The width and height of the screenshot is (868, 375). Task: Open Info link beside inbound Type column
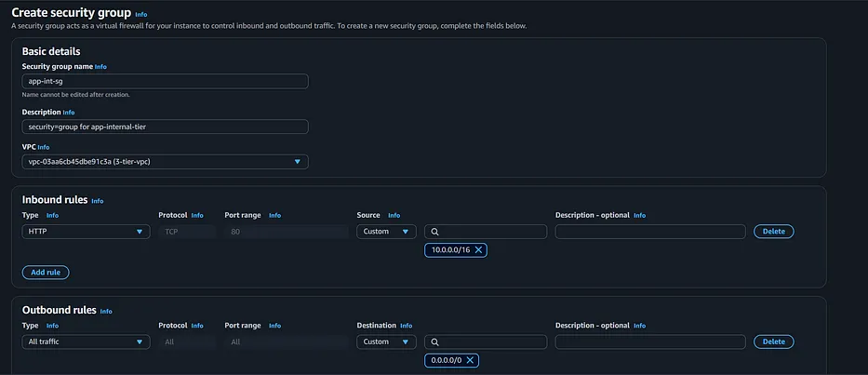(x=53, y=216)
